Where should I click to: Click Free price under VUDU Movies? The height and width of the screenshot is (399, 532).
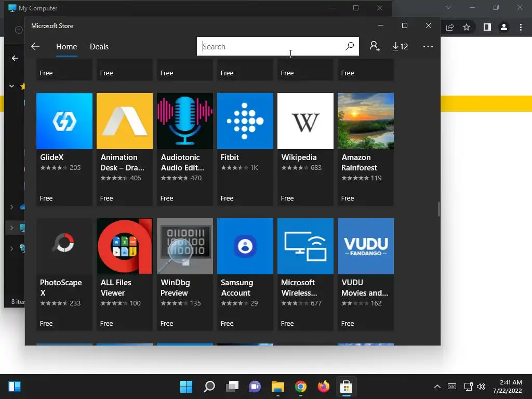tap(348, 323)
